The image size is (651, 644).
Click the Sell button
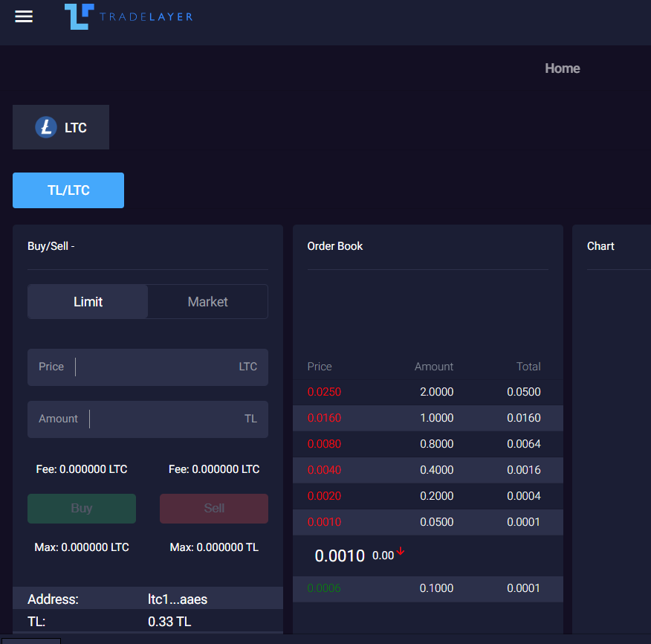click(x=214, y=509)
